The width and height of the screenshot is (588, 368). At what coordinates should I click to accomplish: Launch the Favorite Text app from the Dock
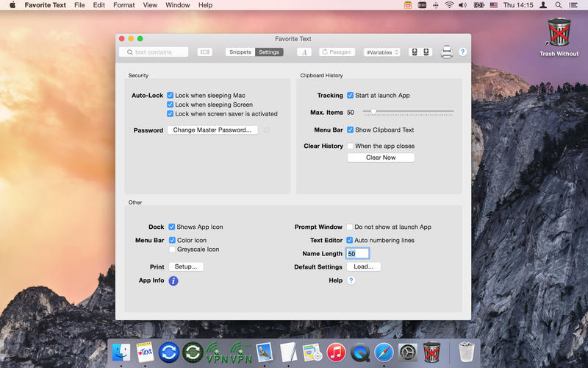(145, 352)
